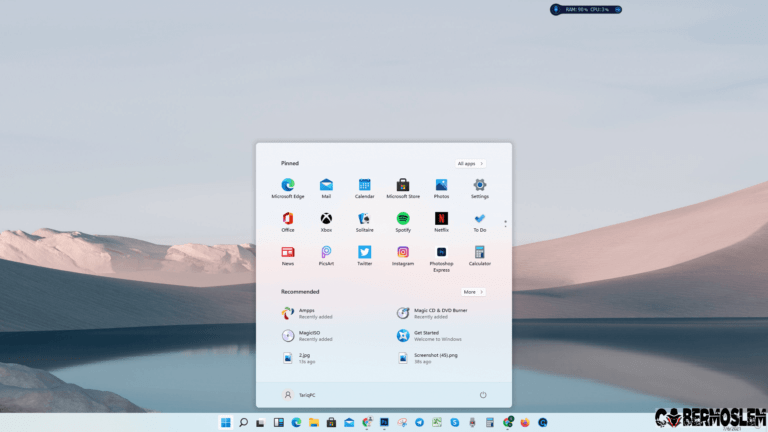Open Spotify from pinned apps
This screenshot has height=432, width=768.
(x=403, y=222)
